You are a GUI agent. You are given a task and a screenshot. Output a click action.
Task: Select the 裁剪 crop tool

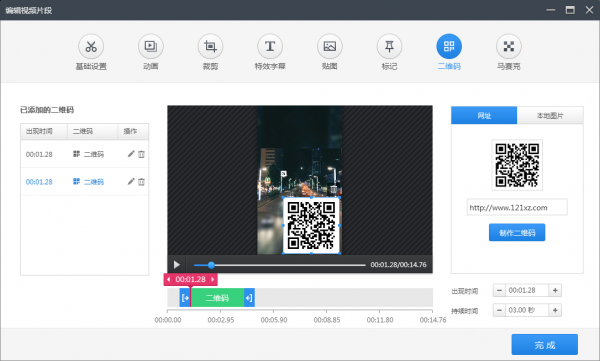click(210, 46)
